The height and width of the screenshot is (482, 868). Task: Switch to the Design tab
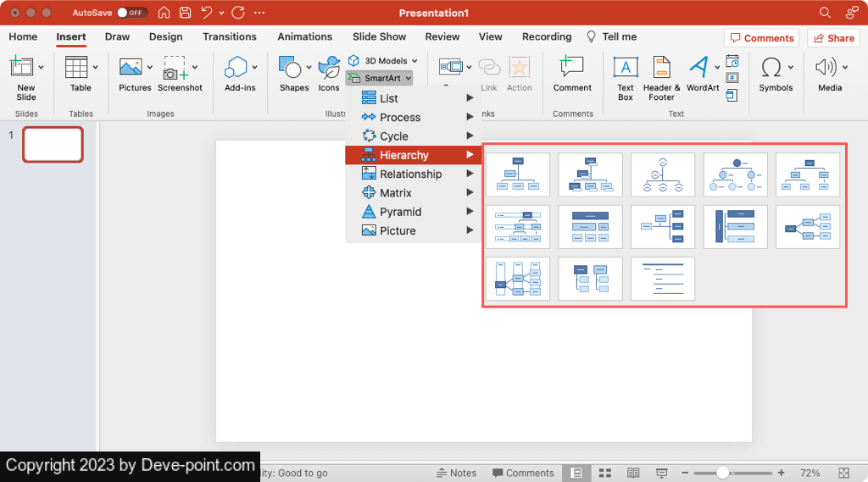click(165, 36)
